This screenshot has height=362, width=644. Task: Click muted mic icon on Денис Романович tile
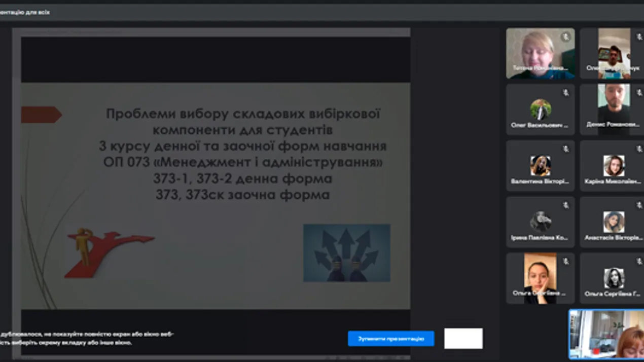[639, 93]
